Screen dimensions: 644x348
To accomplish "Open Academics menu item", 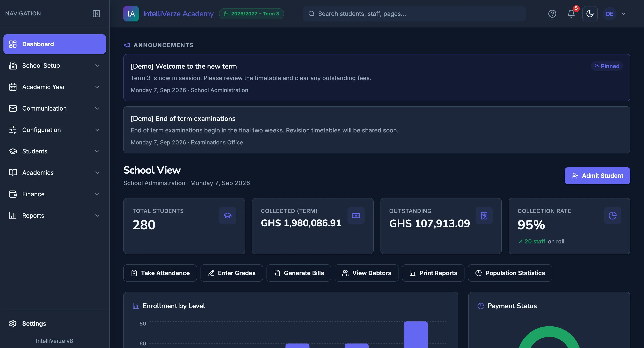I will click(54, 173).
